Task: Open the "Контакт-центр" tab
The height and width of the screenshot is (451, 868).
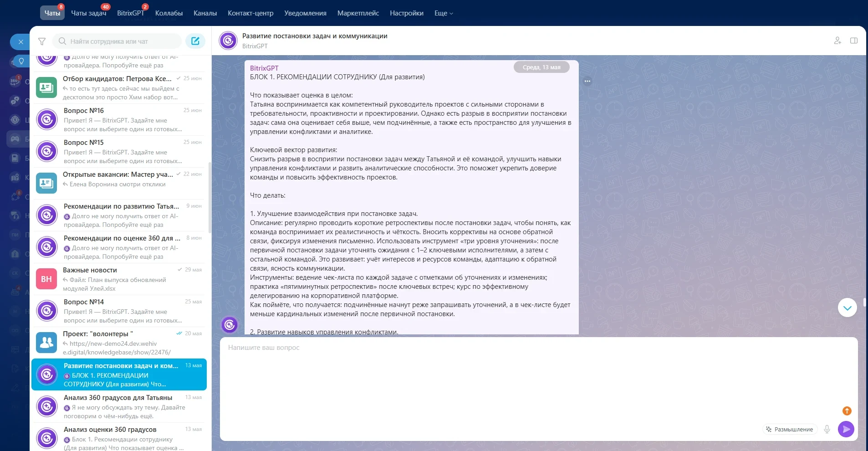Action: 250,13
